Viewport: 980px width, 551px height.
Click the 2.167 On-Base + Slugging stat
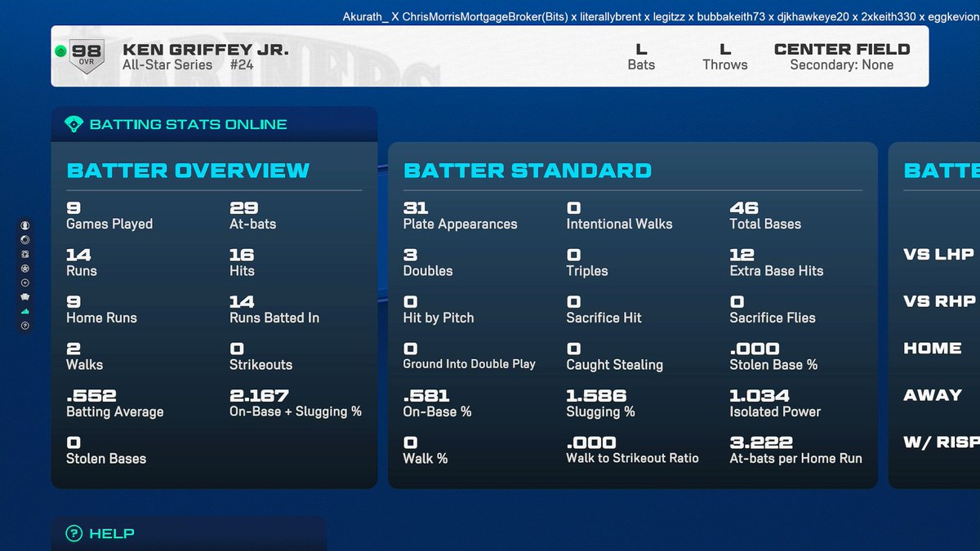click(x=296, y=403)
